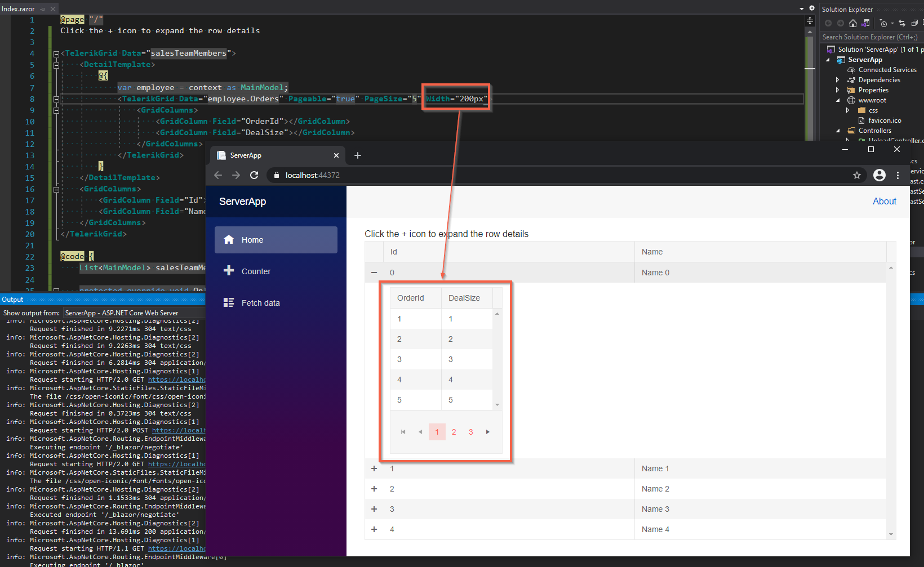Click Sync with Active Document icon
924x567 pixels.
click(x=902, y=23)
